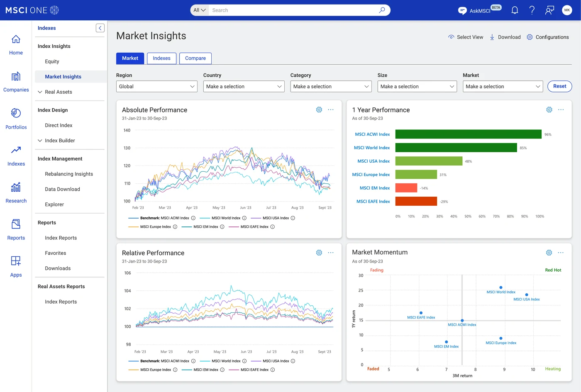
Task: Open Data Download in the sidebar
Action: click(x=62, y=189)
